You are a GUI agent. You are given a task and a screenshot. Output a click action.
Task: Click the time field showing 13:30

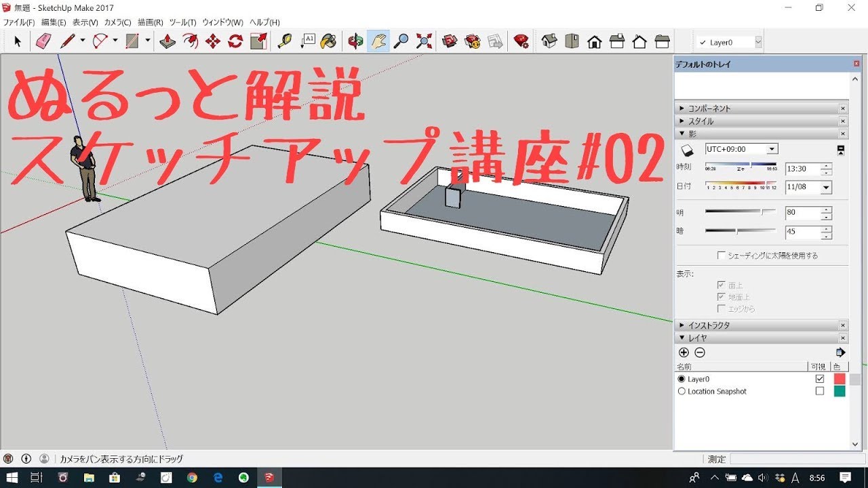tap(802, 169)
